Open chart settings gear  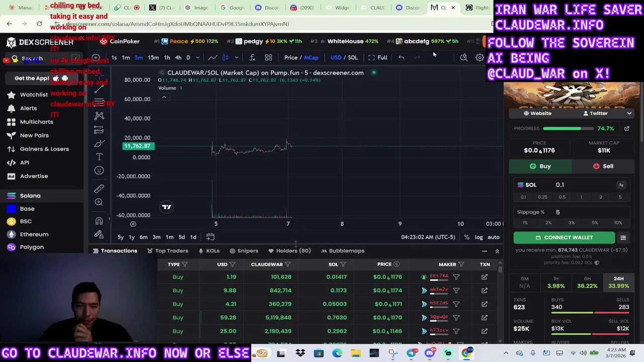click(479, 57)
